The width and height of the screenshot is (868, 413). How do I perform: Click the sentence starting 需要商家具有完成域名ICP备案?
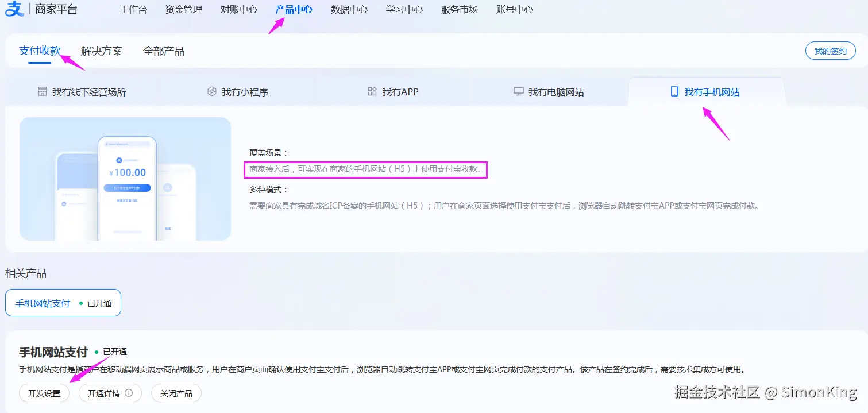[506, 206]
